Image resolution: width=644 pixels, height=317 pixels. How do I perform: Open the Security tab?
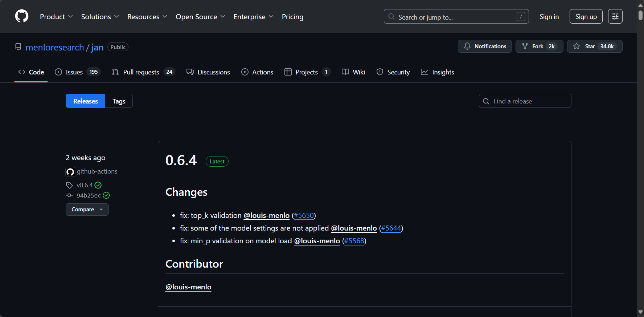393,72
